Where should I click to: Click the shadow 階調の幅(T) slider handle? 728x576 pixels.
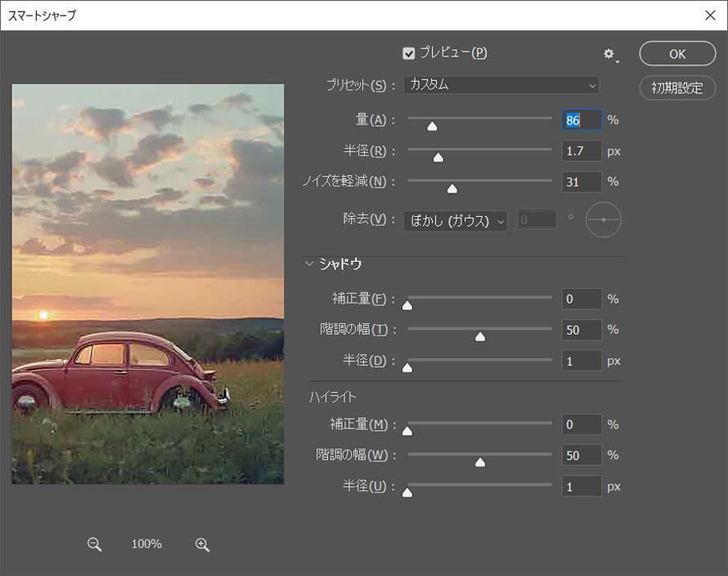(x=480, y=337)
